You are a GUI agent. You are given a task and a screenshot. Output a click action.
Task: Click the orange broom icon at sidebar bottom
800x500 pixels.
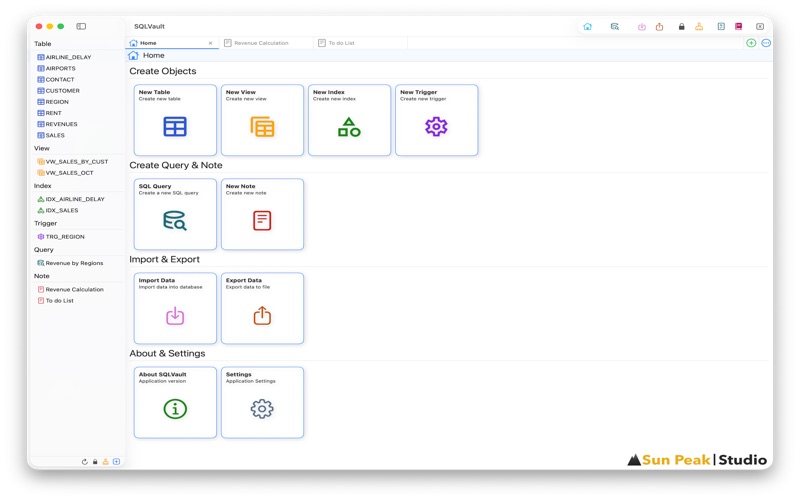coord(106,462)
